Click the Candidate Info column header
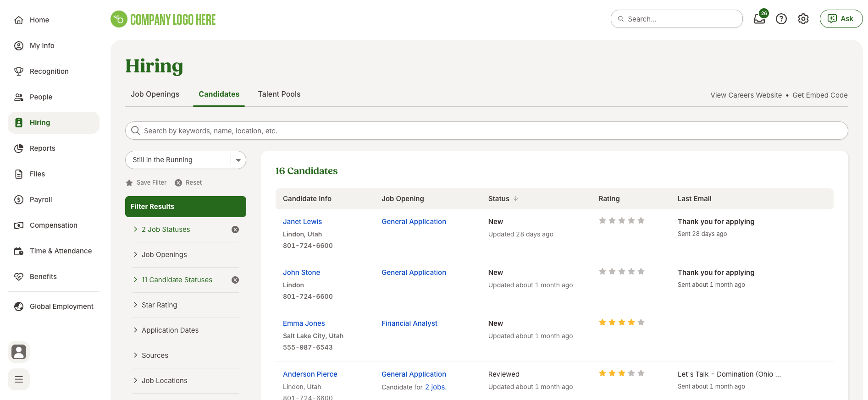The height and width of the screenshot is (400, 868). [307, 199]
